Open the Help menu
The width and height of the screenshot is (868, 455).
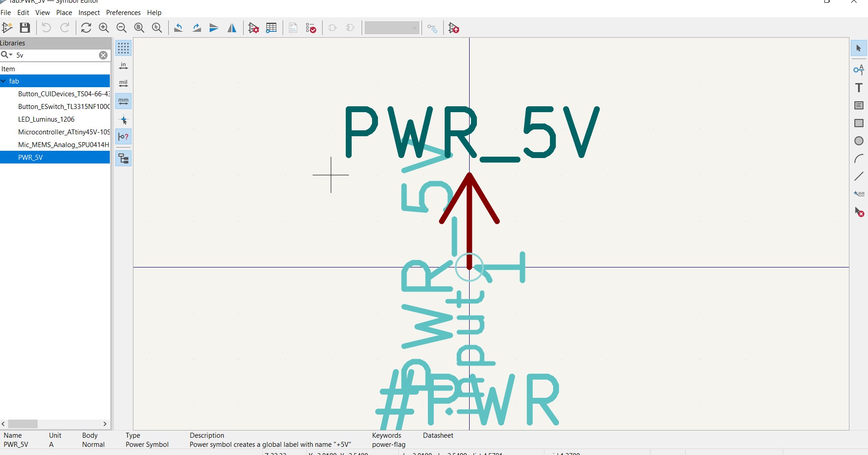click(154, 13)
